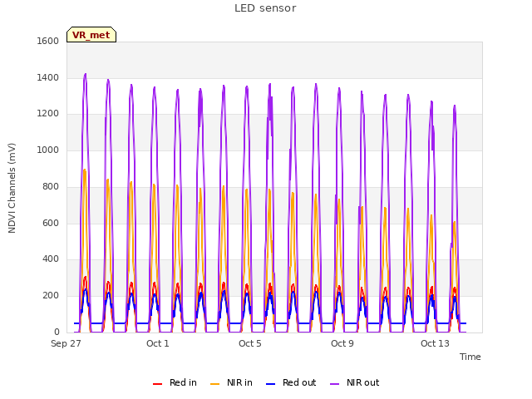Screen dimensions: 532x399
Task: Click the purple NIR out legend swatch
Action: 334,384
